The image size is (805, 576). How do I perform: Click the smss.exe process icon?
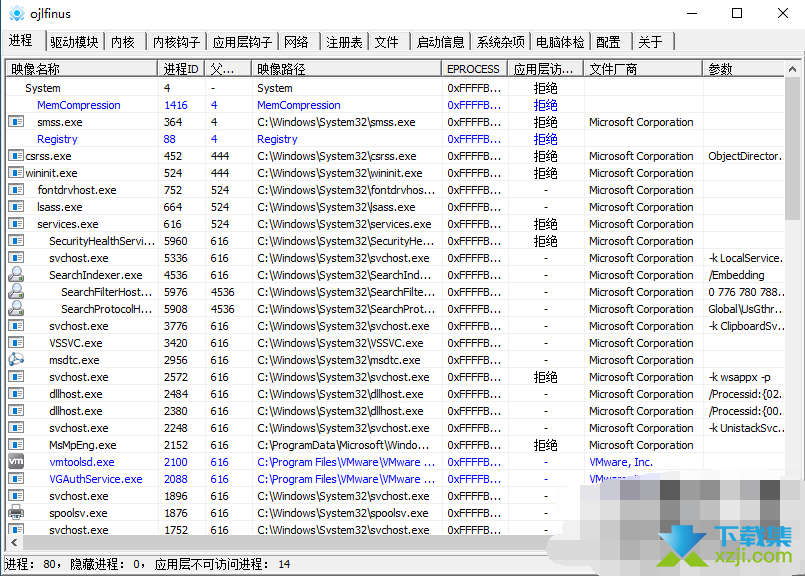[x=16, y=122]
